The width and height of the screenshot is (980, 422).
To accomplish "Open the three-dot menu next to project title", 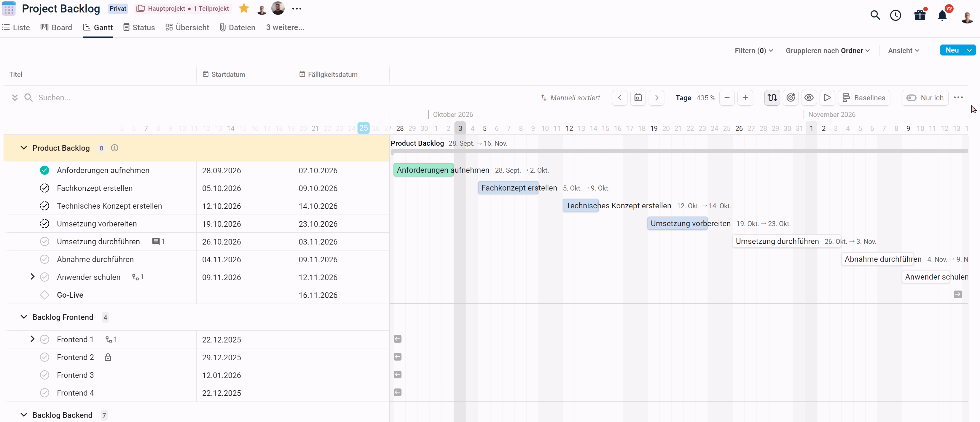I will [297, 8].
